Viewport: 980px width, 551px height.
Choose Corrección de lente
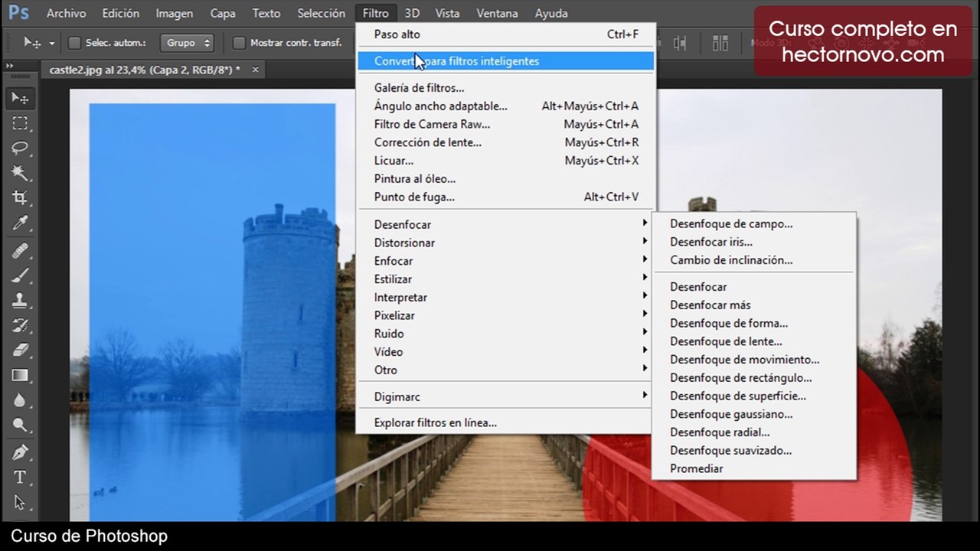click(505, 142)
